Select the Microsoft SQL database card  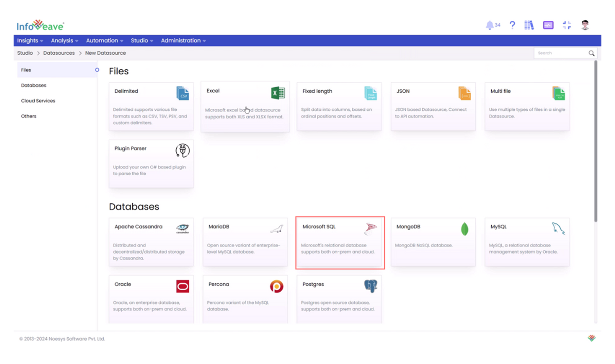(x=340, y=242)
